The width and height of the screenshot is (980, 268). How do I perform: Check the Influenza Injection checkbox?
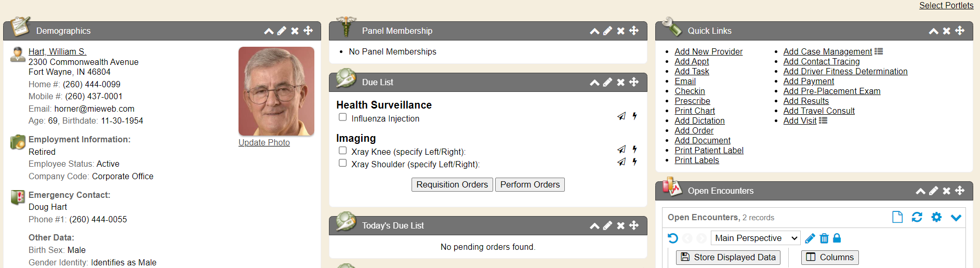tap(343, 117)
